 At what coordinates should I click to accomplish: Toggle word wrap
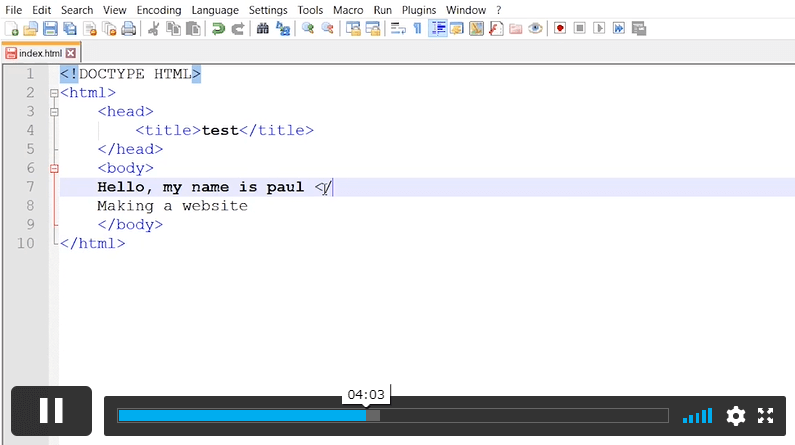point(398,29)
